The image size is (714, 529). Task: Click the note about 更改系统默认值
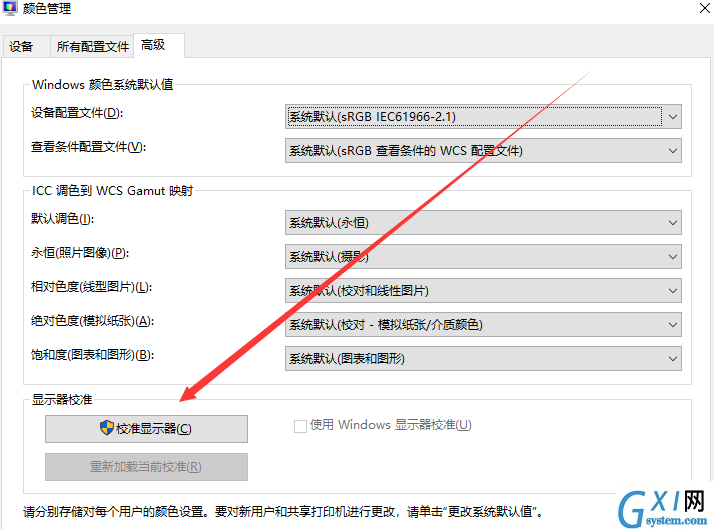(x=283, y=512)
